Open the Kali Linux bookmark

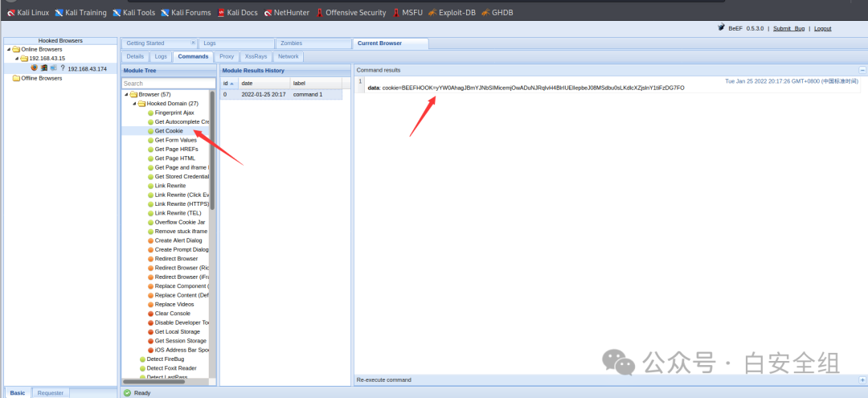[28, 12]
